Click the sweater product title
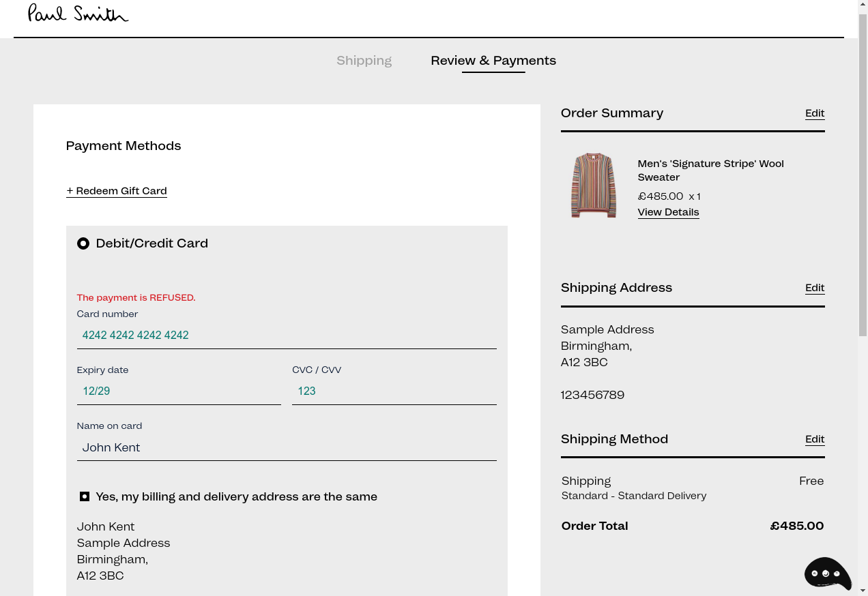Screen dimensions: 868x596 click(710, 170)
